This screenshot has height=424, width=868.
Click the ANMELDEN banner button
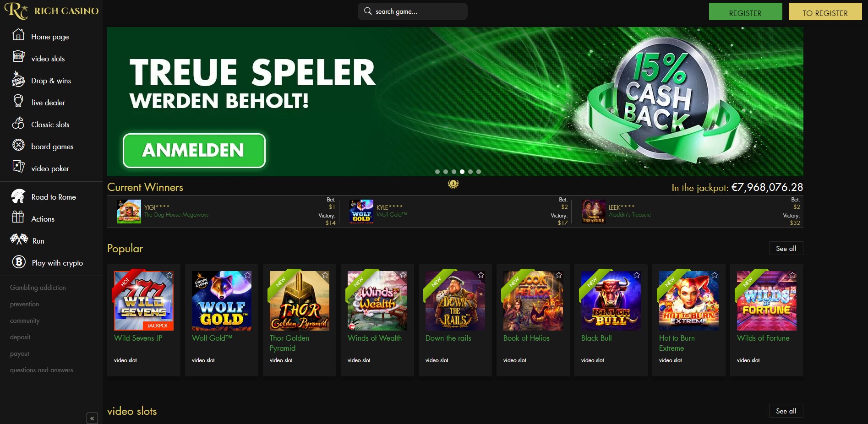(194, 151)
